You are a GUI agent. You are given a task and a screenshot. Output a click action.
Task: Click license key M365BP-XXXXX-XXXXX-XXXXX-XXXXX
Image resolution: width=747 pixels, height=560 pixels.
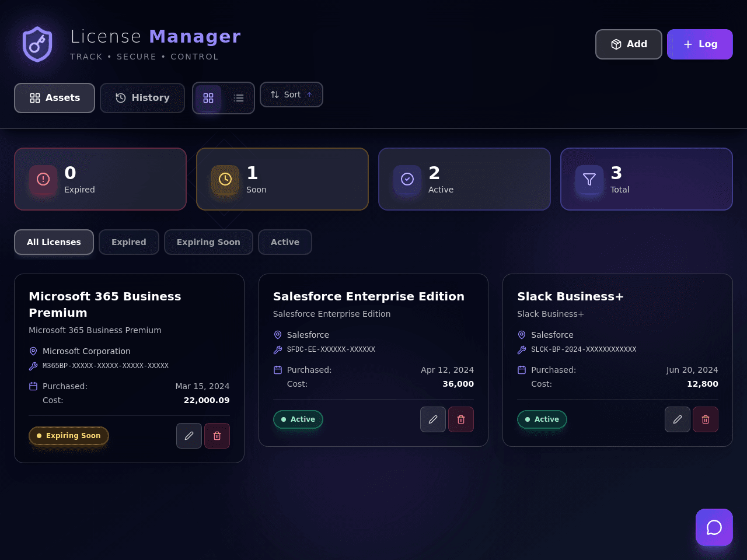106,366
